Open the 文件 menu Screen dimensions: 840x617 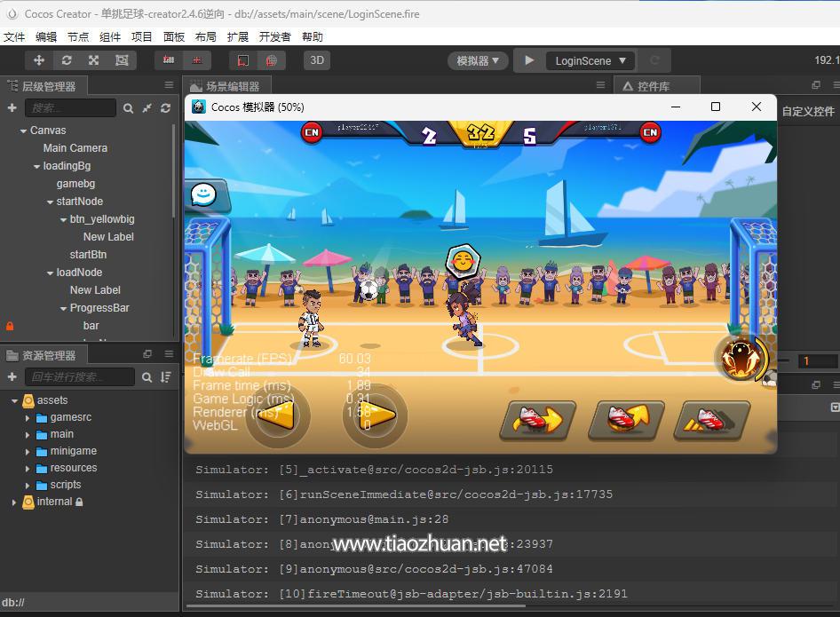14,36
